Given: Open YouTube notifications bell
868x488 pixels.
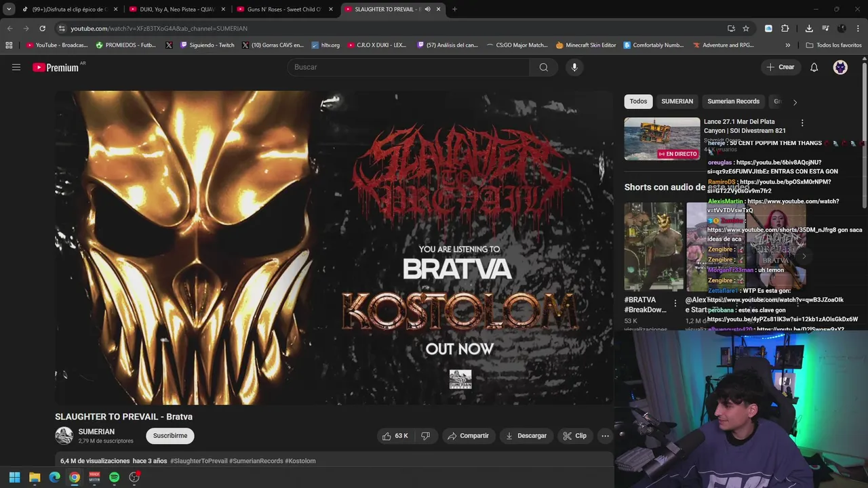Looking at the screenshot, I should (x=814, y=67).
